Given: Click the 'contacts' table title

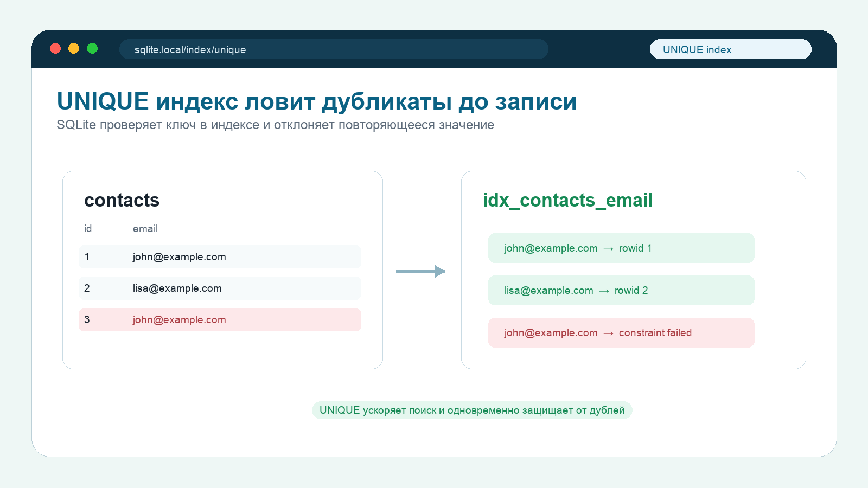Looking at the screenshot, I should (x=122, y=200).
